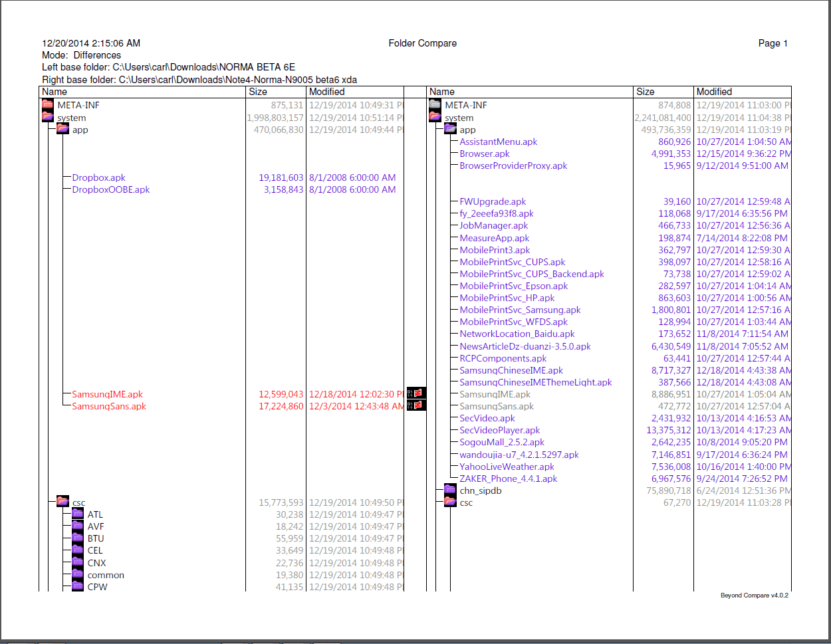The width and height of the screenshot is (831, 644).
Task: Select the ATL folder icon
Action: (x=78, y=513)
